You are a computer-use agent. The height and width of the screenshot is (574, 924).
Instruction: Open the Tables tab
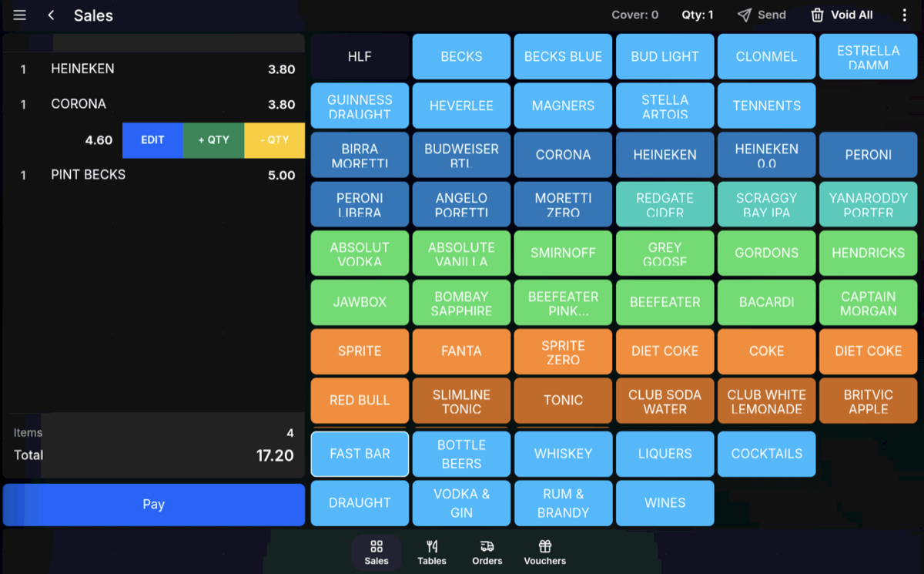pos(432,552)
